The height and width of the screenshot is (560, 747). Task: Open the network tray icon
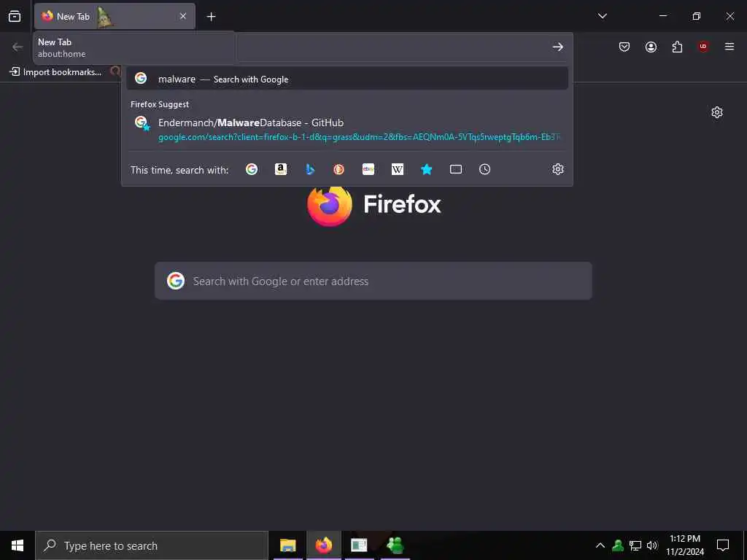(x=635, y=545)
